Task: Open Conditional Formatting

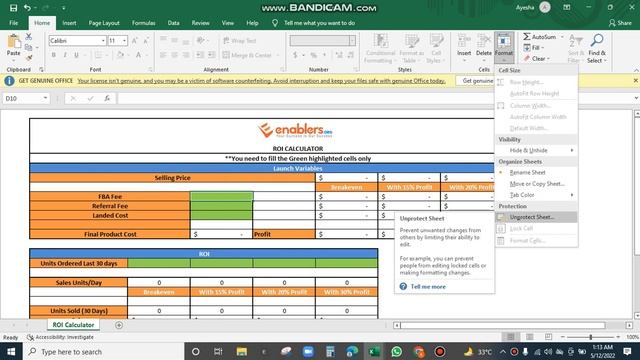Action: pyautogui.click(x=380, y=48)
